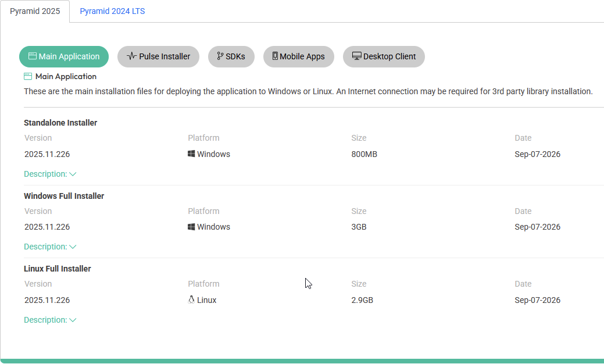Open the Pulse Installer section

158,56
